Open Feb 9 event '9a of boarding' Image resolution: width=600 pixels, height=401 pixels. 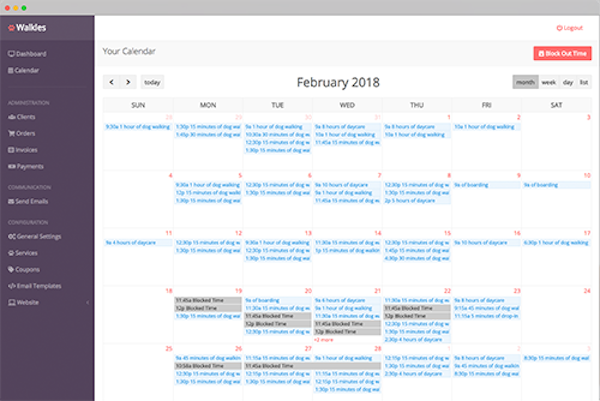486,185
